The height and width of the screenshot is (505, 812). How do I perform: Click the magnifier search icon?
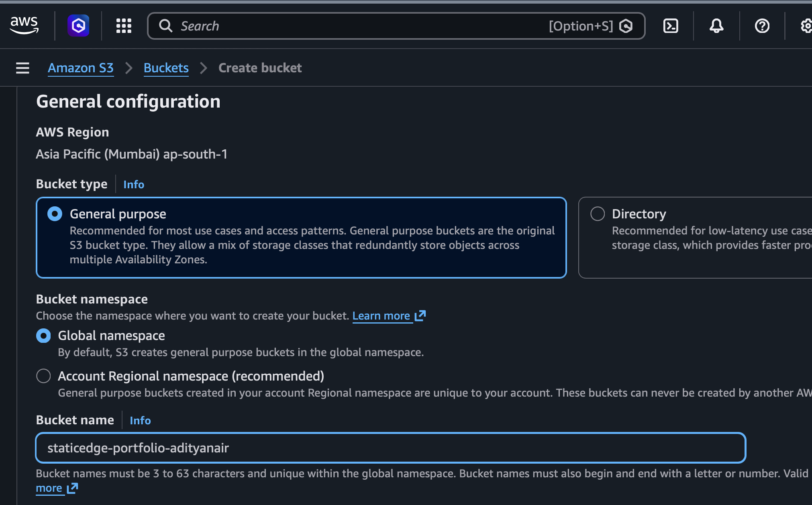[x=165, y=26]
